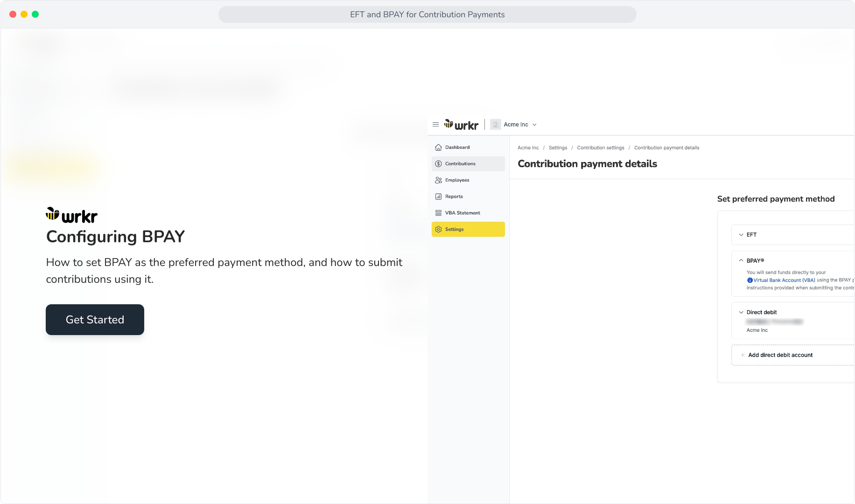
Task: Click the VBA Statement list icon
Action: click(x=438, y=213)
